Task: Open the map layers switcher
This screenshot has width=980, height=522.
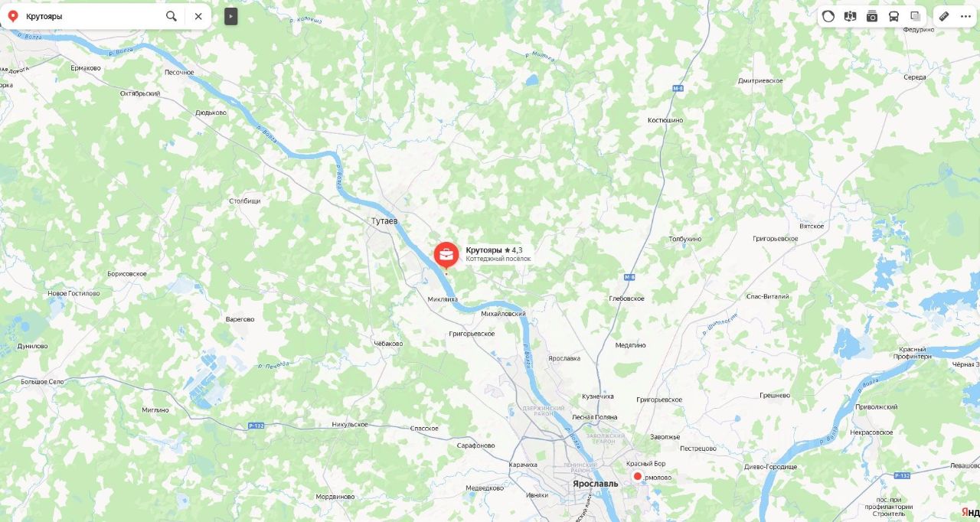Action: [915, 16]
